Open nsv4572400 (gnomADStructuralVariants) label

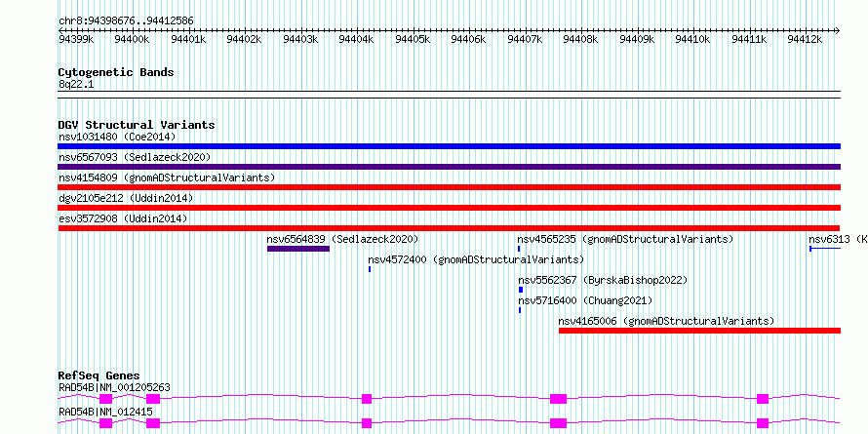click(x=476, y=259)
